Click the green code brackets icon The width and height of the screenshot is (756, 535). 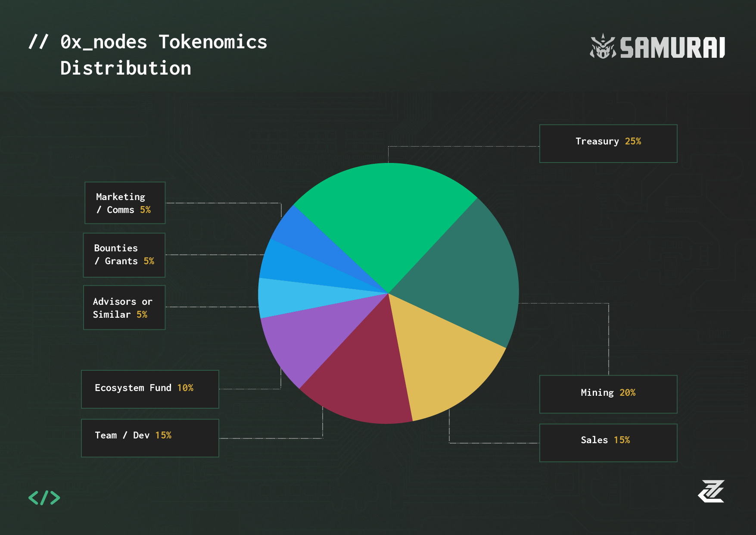click(44, 497)
